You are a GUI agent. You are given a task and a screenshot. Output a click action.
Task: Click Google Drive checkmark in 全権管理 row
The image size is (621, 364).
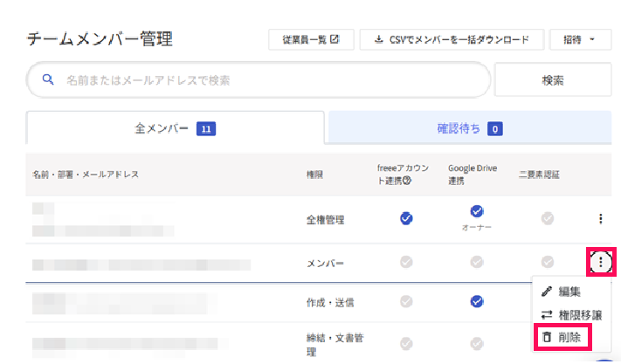click(x=477, y=211)
